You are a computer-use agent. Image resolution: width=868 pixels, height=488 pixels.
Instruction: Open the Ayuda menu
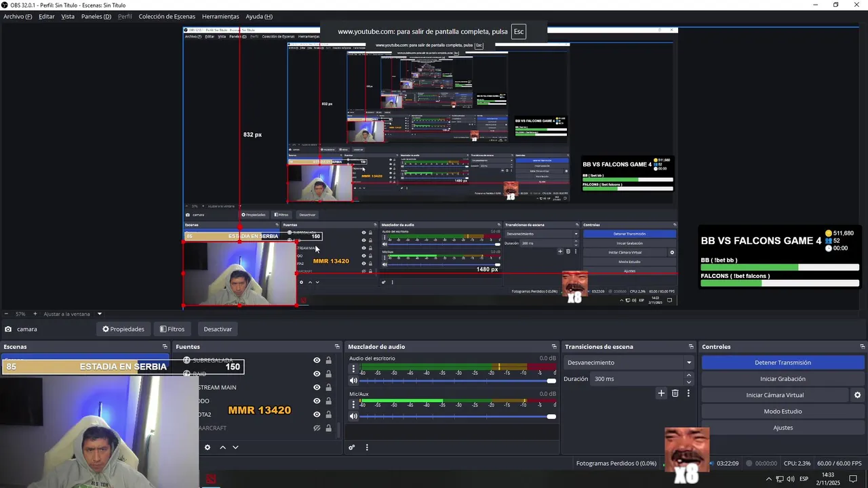click(259, 16)
